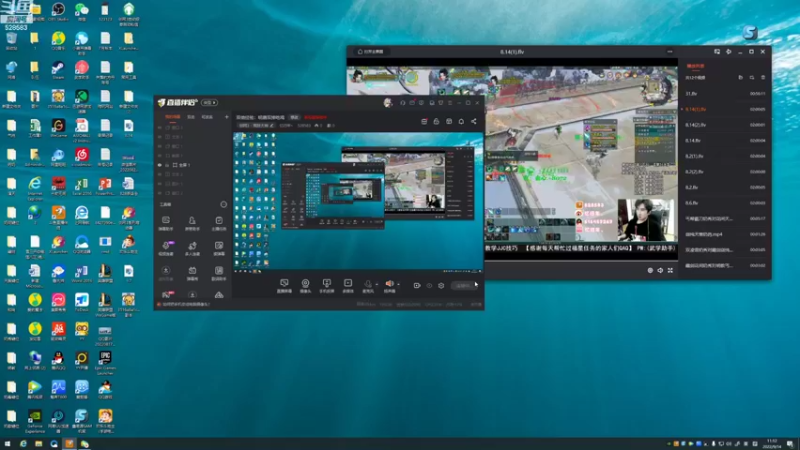Play 8.14(2).flv from the playlist

(x=725, y=125)
